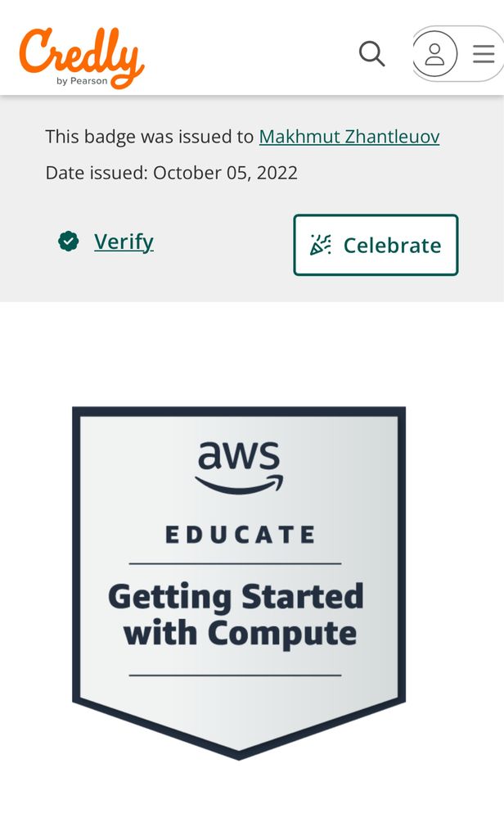Click the user profile avatar icon
Viewport: 504px width, 818px height.
[x=434, y=54]
